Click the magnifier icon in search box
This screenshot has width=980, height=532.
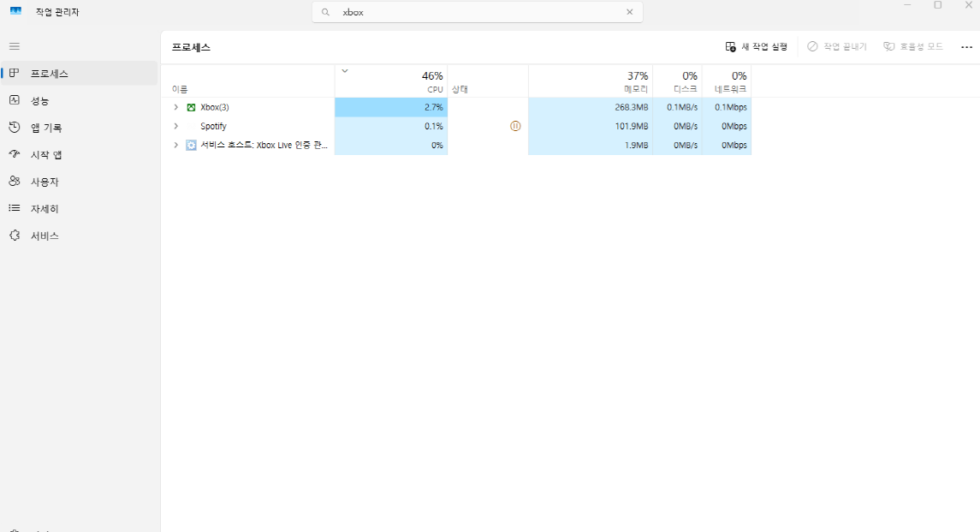point(325,12)
